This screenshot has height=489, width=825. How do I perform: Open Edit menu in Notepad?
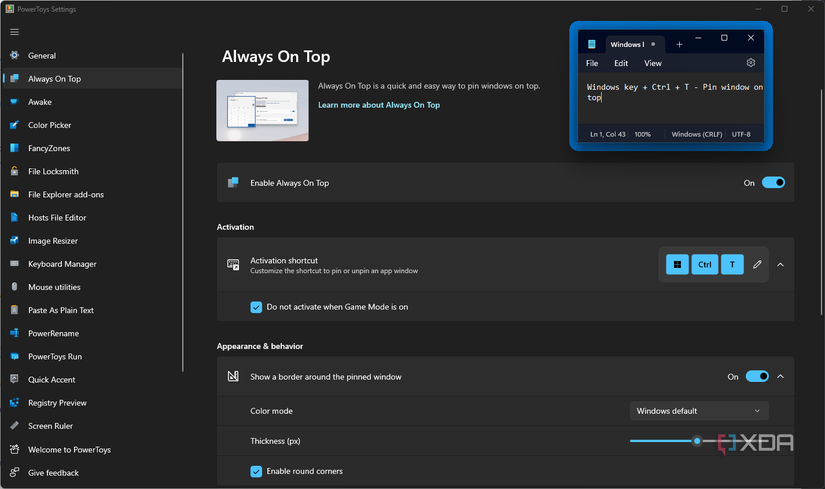point(621,63)
